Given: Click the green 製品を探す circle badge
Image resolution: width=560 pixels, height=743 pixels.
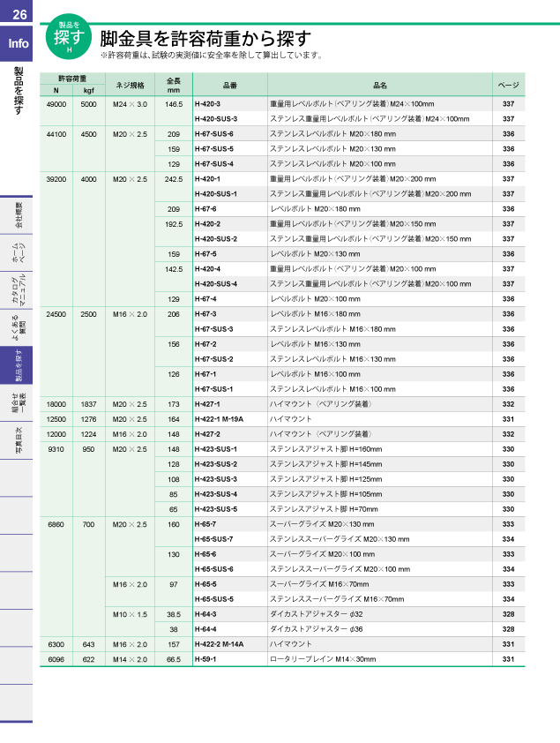Looking at the screenshot, I should [x=70, y=37].
